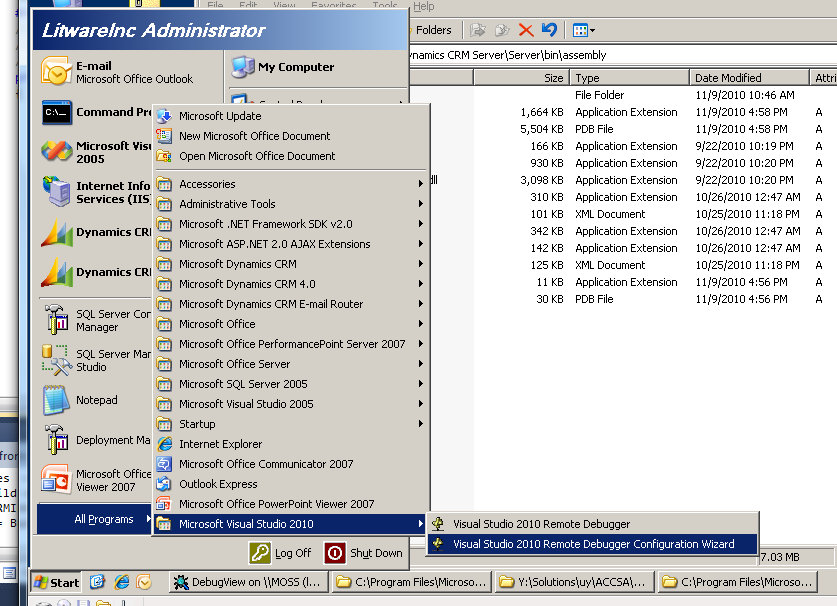
Task: Click the Size column header
Action: coord(521,78)
